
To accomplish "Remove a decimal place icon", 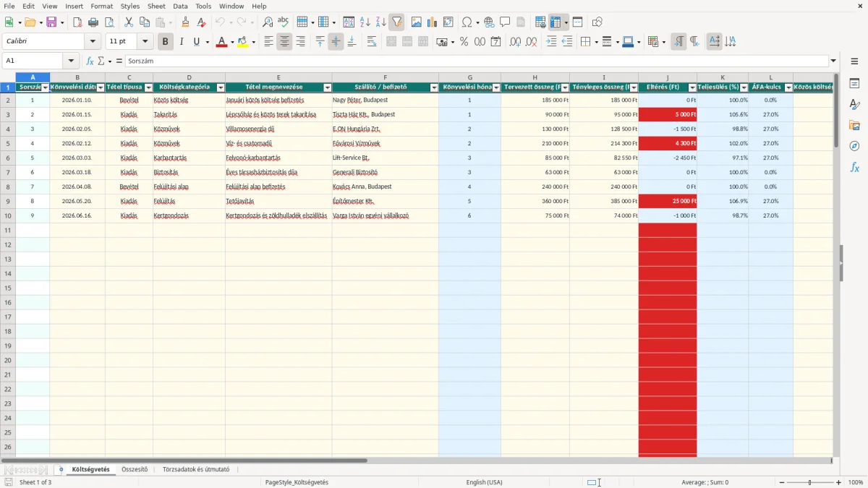I will [531, 42].
